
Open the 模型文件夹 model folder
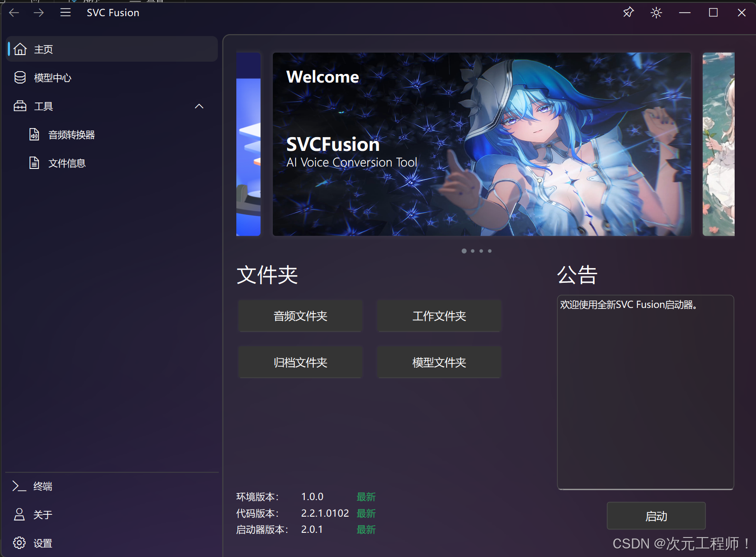[x=439, y=362]
